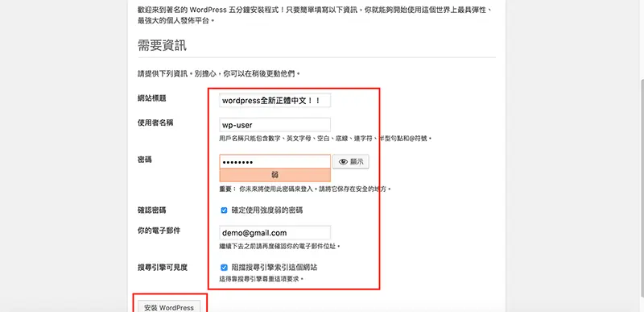Click the 使用者名稱 label
This screenshot has width=644, height=312.
pyautogui.click(x=155, y=123)
